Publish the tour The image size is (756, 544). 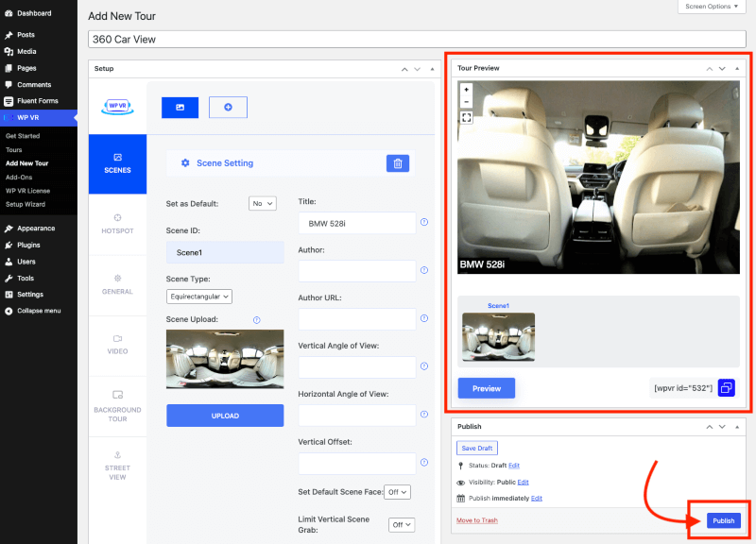pos(724,520)
